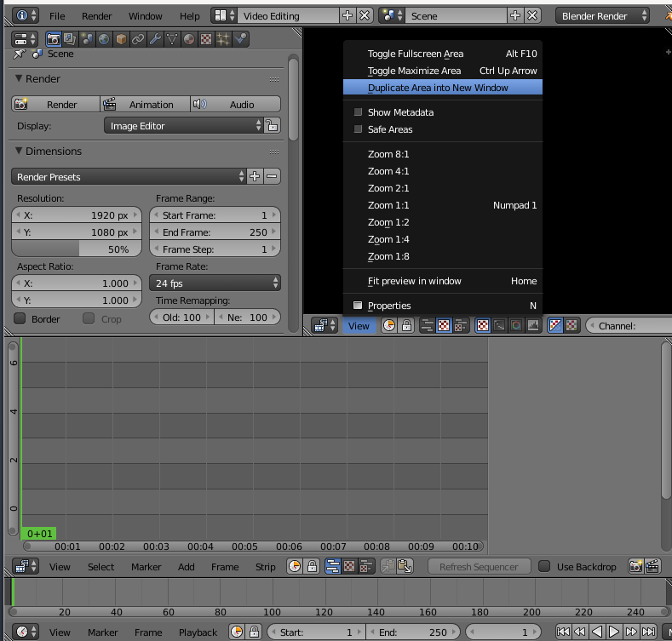Open the Modifiers wrench tab
This screenshot has height=641, width=672.
point(155,39)
